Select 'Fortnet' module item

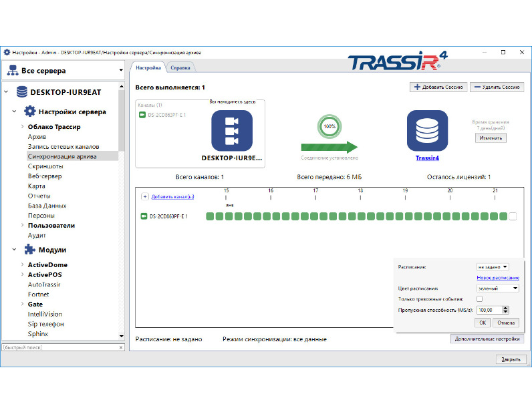click(x=38, y=294)
